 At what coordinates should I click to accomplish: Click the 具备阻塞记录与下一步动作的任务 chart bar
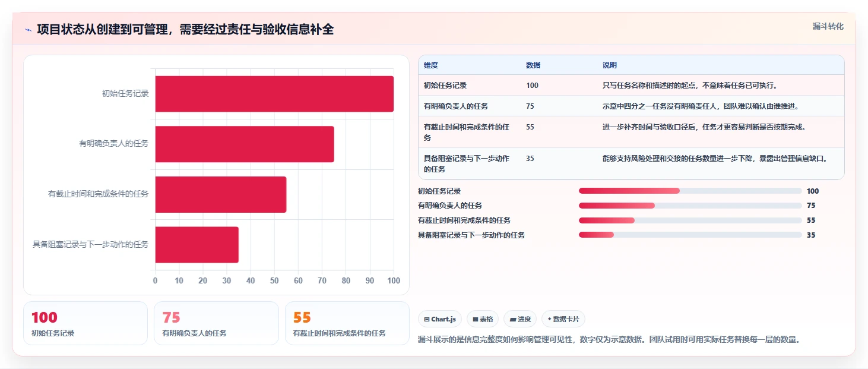point(197,244)
